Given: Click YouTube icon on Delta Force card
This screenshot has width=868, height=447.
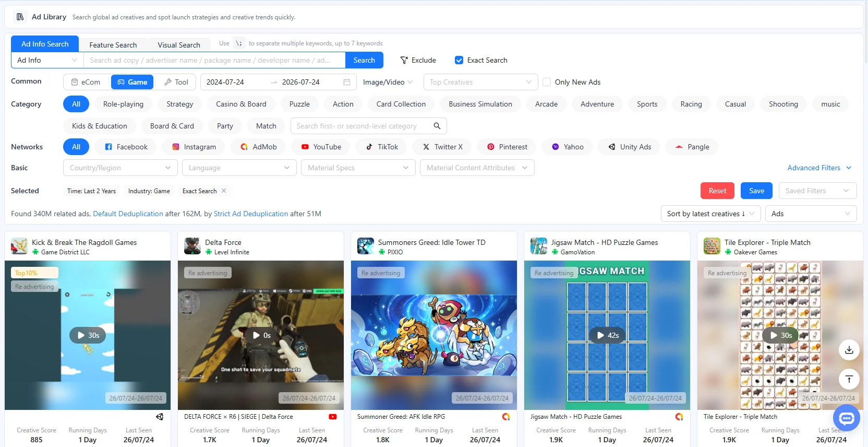Looking at the screenshot, I should pos(333,417).
